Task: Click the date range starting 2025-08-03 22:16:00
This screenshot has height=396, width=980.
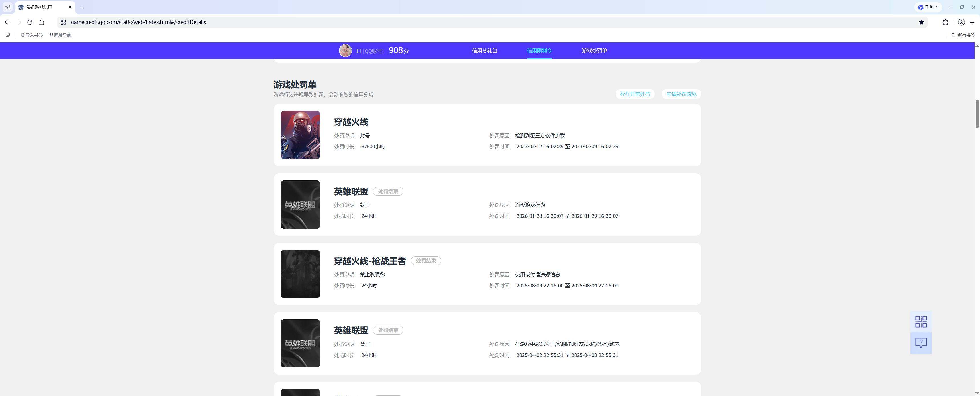Action: pos(567,286)
